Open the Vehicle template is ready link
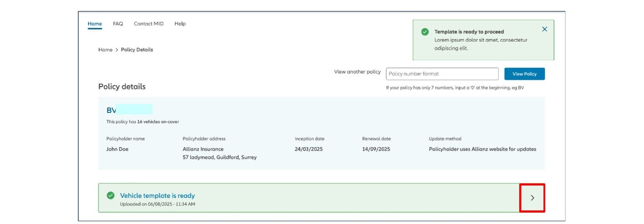This screenshot has height=224, width=644. (158, 195)
